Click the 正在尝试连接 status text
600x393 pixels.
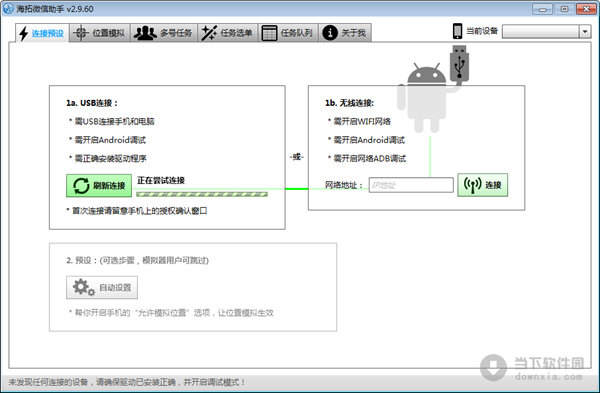point(161,180)
